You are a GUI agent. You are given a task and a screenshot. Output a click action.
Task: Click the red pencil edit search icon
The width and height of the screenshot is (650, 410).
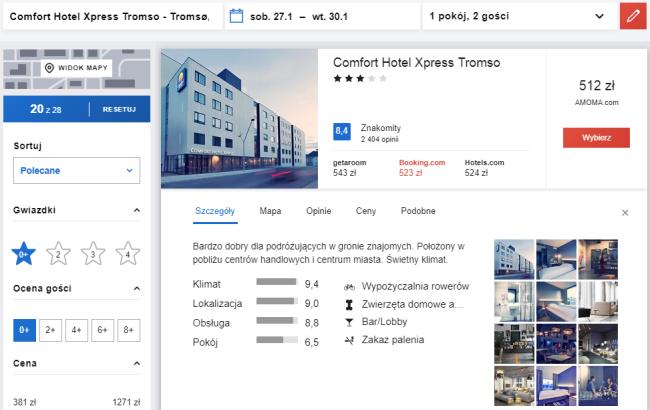pos(631,16)
